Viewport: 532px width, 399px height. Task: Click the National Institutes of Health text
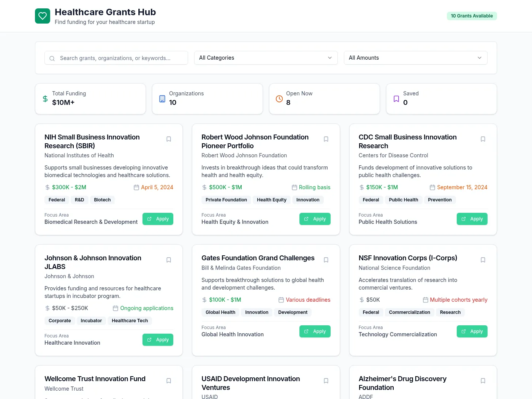pos(79,155)
